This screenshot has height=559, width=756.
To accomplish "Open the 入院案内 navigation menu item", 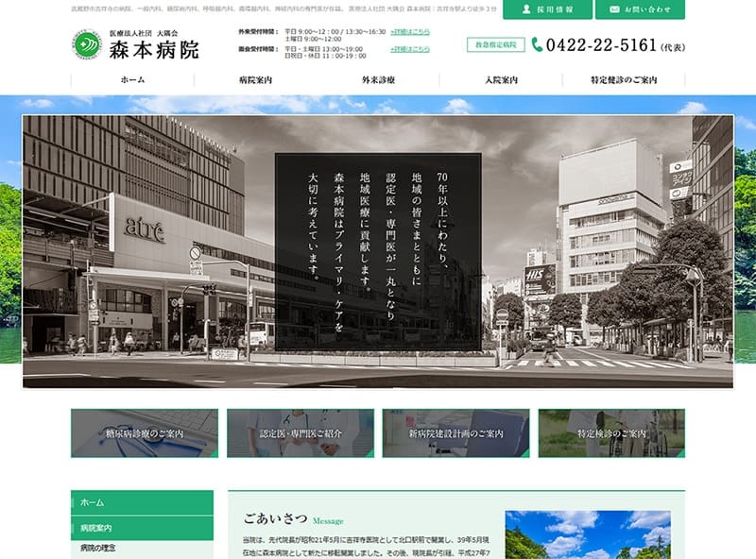I will pos(501,80).
